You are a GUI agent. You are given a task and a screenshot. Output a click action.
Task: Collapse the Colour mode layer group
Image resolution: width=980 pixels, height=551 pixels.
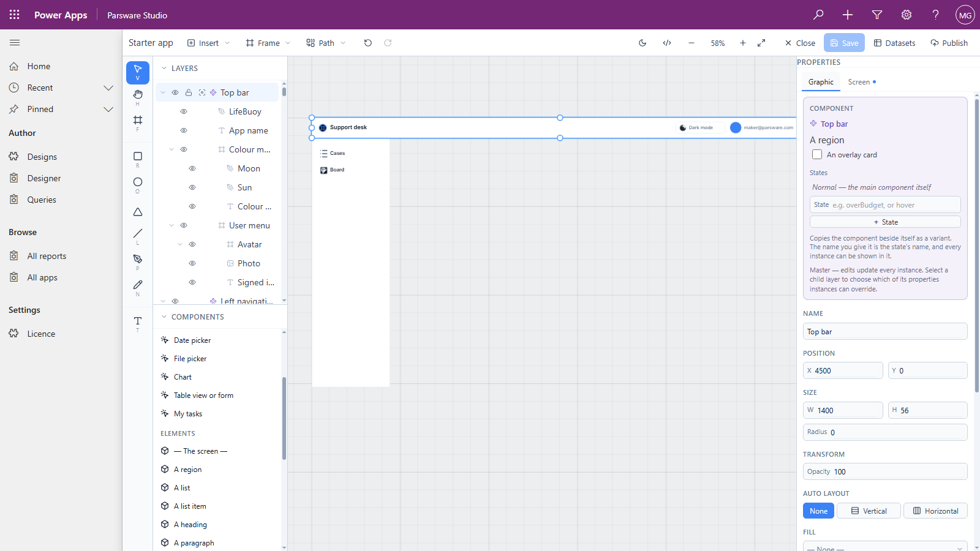click(171, 149)
